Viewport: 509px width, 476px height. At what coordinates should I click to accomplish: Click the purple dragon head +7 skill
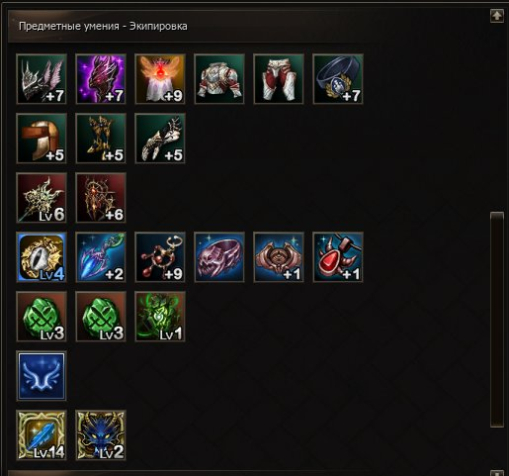pos(101,79)
